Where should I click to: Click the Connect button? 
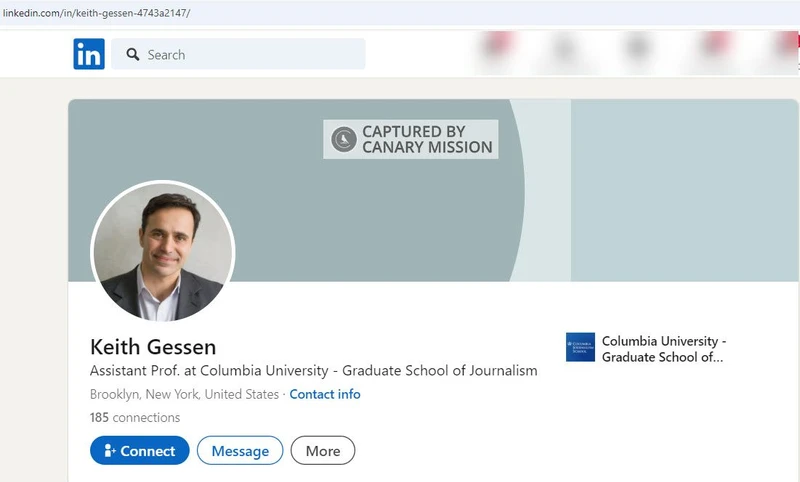[x=140, y=450]
